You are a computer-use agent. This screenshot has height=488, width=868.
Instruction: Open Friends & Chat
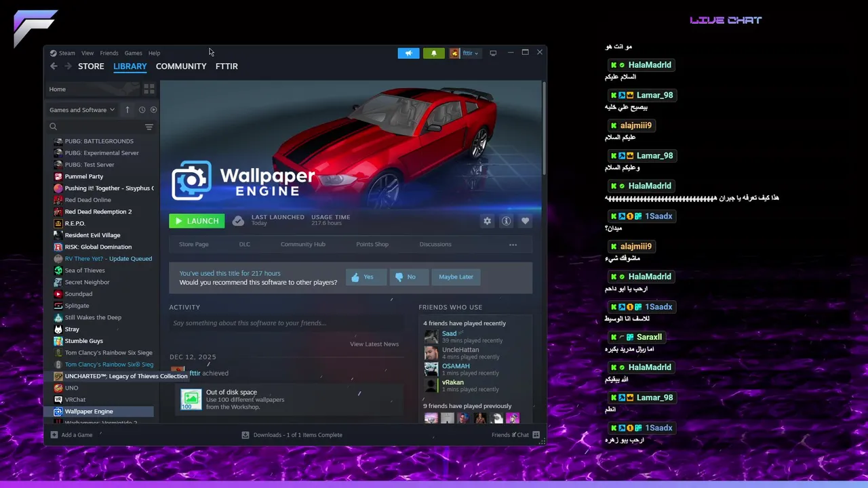coord(515,435)
